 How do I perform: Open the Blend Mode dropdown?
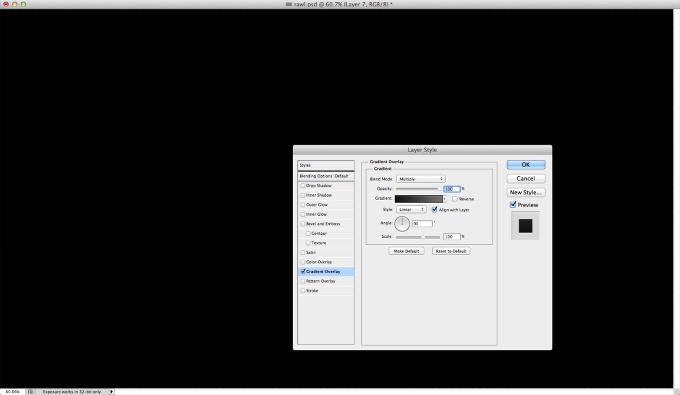pyautogui.click(x=421, y=179)
